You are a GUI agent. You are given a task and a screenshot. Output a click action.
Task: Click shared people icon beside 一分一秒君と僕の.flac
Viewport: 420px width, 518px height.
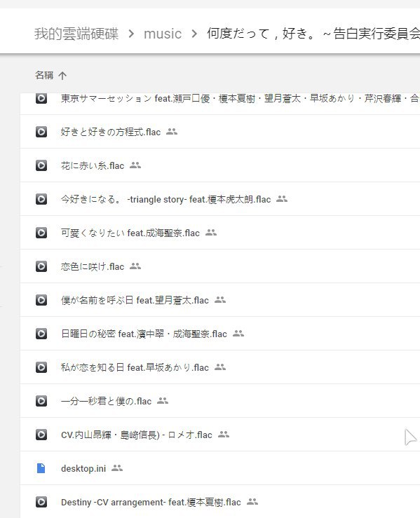point(163,401)
